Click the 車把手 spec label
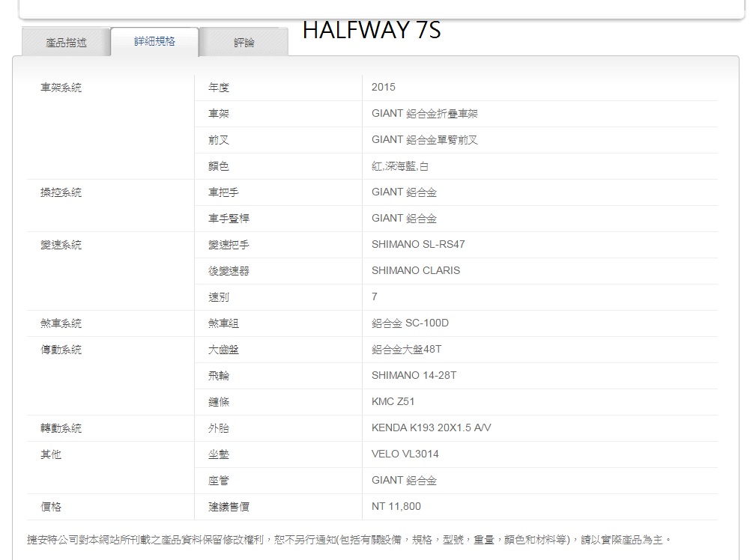The image size is (753, 560). tap(223, 192)
